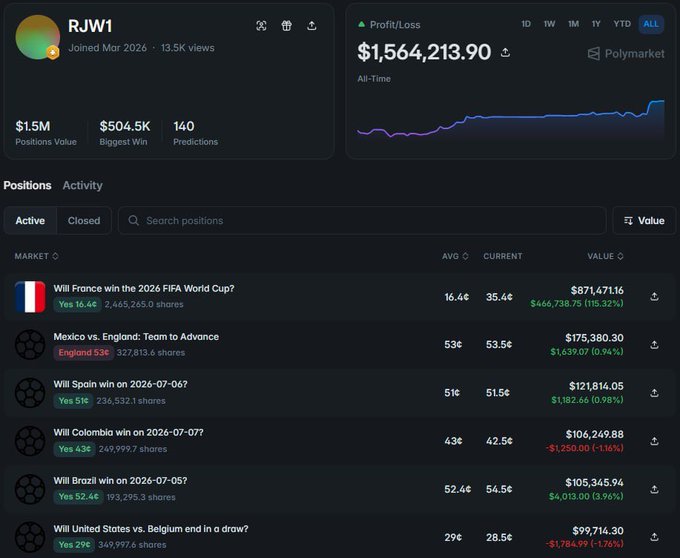Image resolution: width=680 pixels, height=558 pixels.
Task: Open Will Brazil win on 2026-07-05 market
Action: (x=121, y=480)
